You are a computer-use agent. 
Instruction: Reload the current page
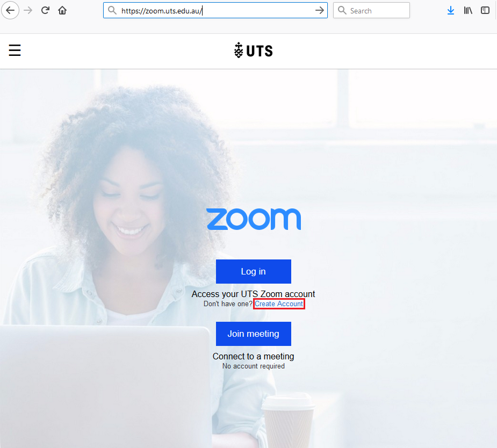coord(45,10)
